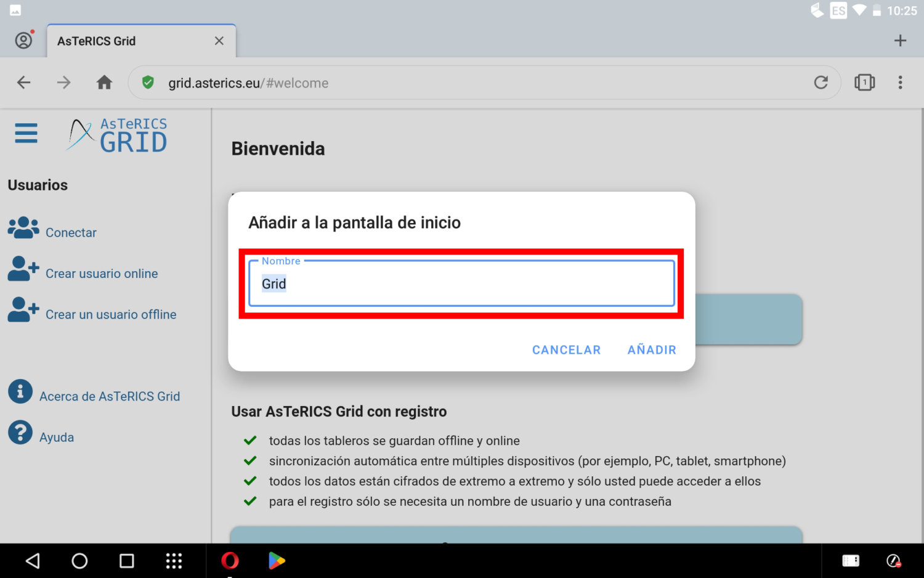
Task: Click the Conectar users icon
Action: (22, 227)
